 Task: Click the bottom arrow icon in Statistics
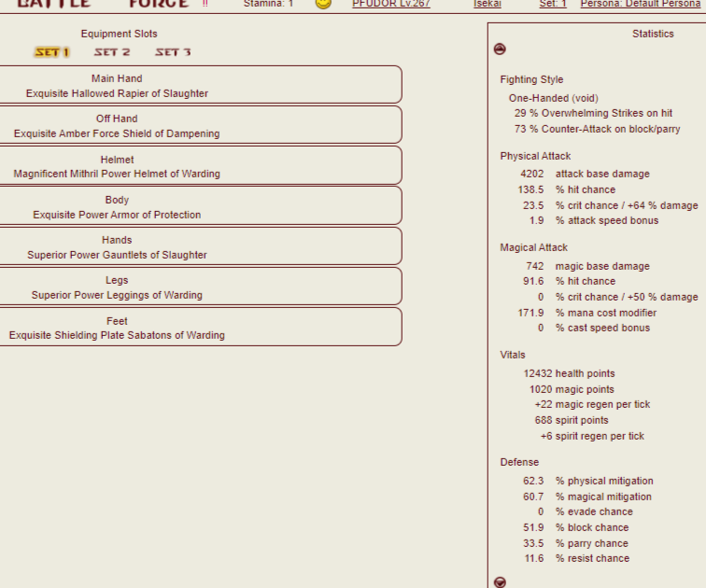coord(500,581)
